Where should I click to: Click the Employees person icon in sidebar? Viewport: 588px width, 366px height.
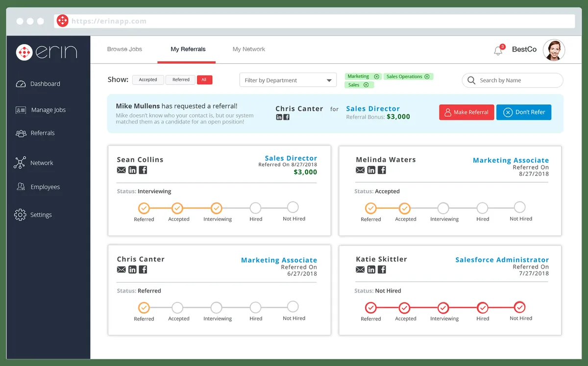21,187
